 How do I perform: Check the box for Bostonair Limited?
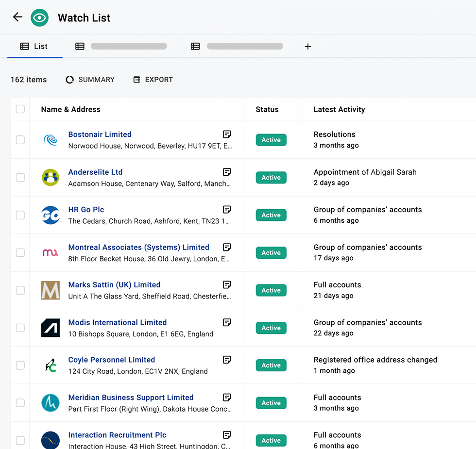coord(20,140)
